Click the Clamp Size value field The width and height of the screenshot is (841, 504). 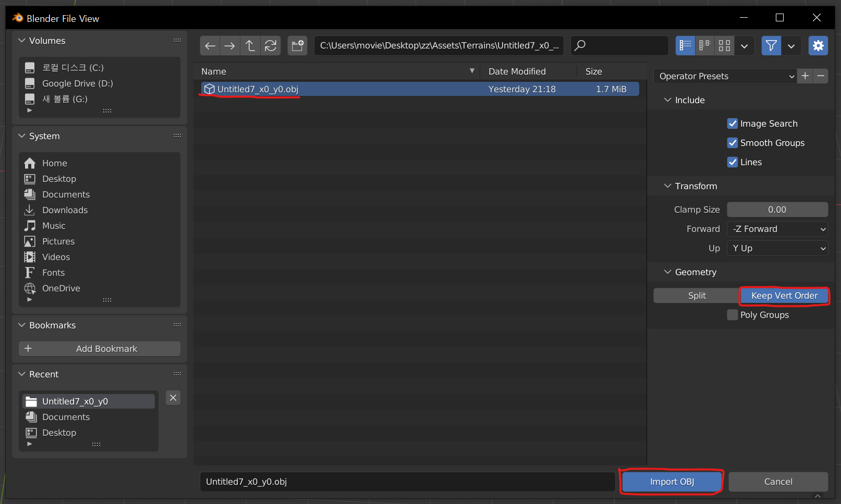pos(777,210)
